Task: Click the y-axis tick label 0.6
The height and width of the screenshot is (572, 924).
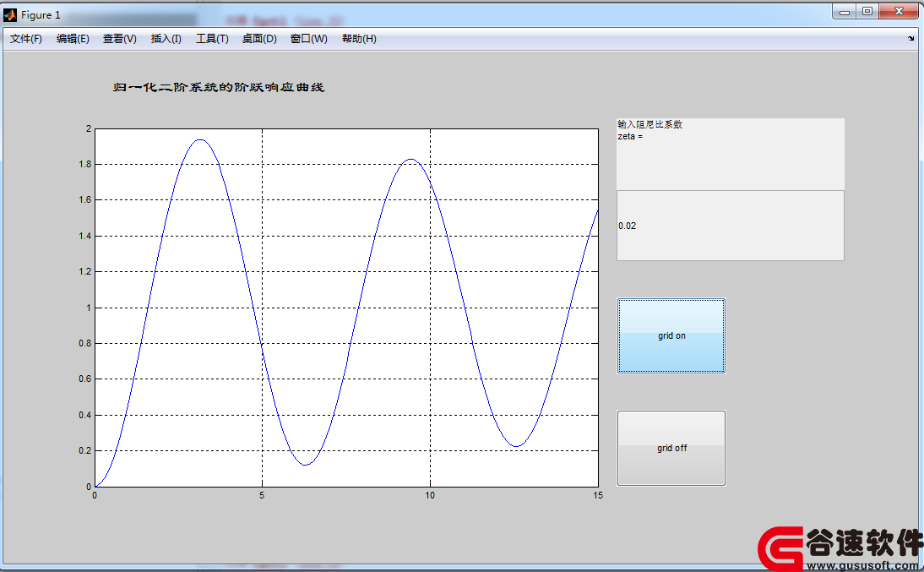Action: 85,379
